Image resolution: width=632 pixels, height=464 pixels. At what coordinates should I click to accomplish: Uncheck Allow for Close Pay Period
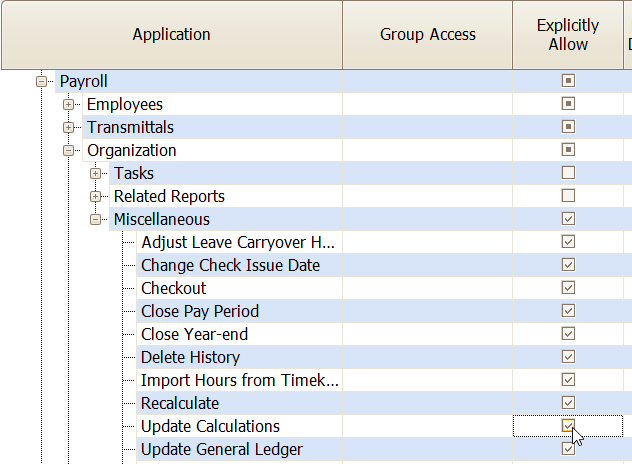[x=568, y=310]
